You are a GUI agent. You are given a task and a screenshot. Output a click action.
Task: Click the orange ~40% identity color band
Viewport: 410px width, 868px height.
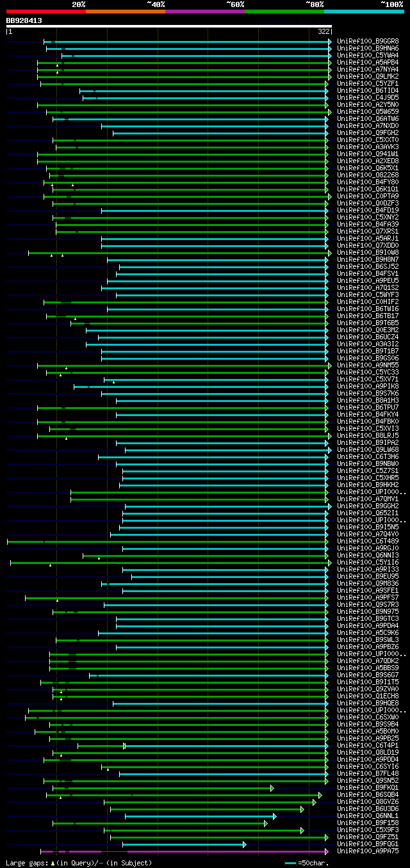coord(125,12)
